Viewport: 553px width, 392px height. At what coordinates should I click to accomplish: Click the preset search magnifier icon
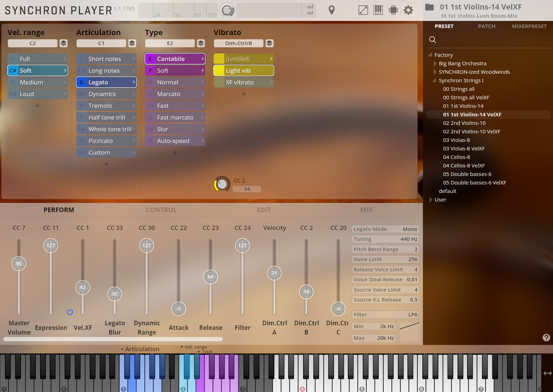pyautogui.click(x=433, y=39)
